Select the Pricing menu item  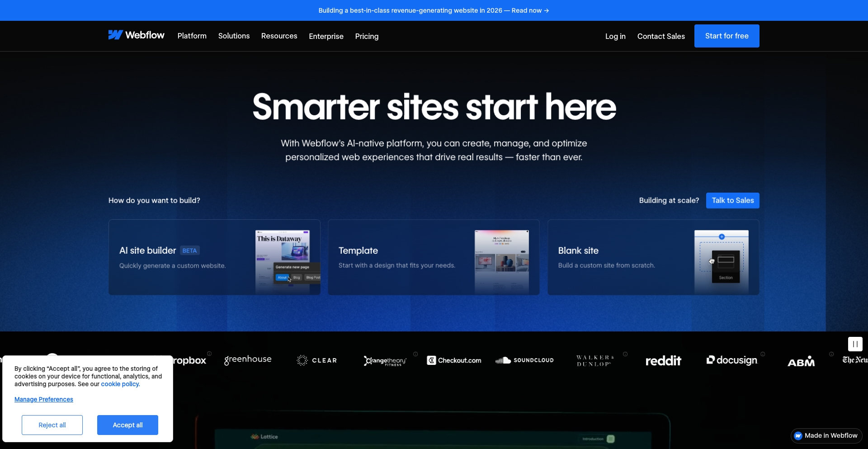click(x=367, y=36)
